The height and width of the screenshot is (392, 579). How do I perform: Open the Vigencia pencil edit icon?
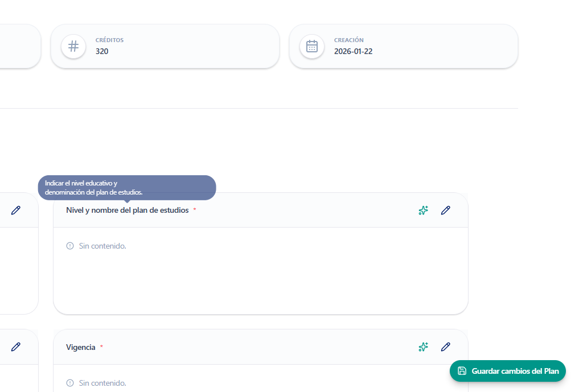[x=446, y=347]
